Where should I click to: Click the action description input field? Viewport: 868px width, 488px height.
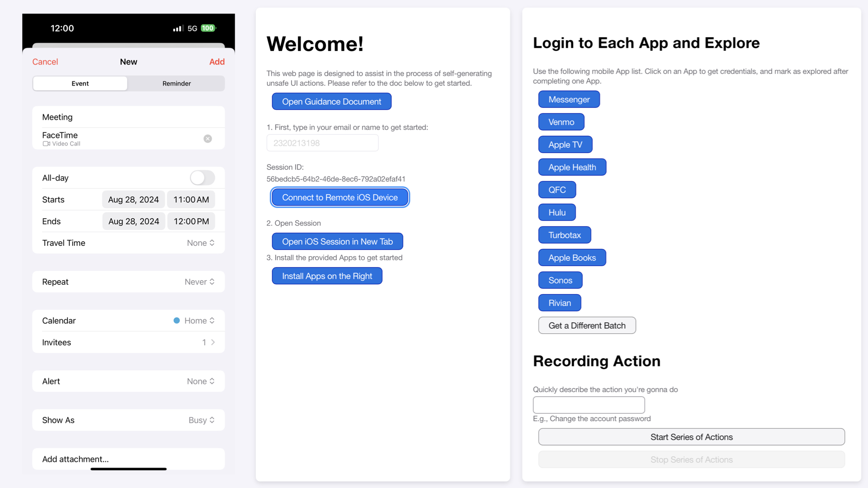pos(589,405)
